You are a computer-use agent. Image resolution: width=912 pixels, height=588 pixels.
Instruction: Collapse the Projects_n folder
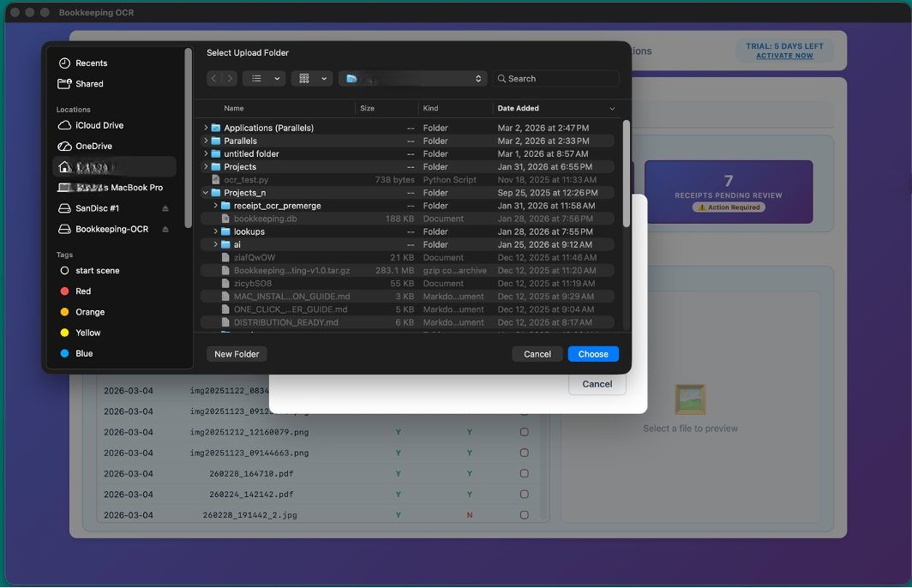[x=205, y=192]
